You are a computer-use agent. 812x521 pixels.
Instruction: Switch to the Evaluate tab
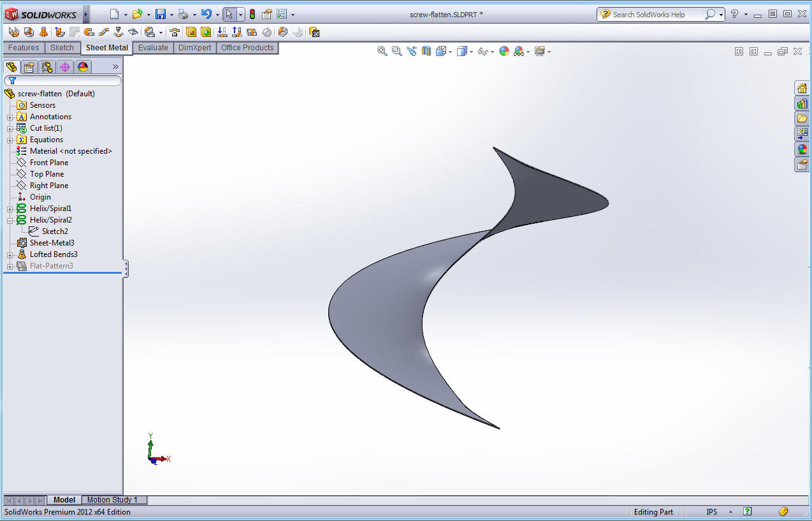pos(153,48)
